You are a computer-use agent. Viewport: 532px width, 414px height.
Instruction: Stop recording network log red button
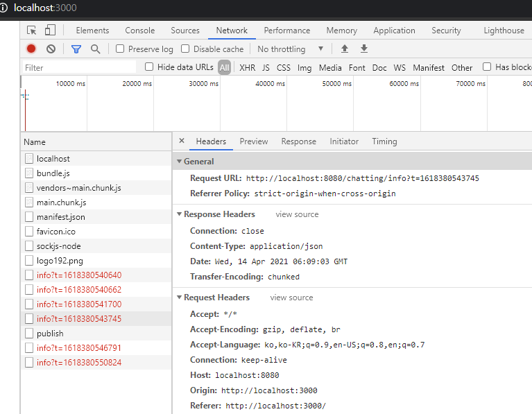[x=31, y=49]
